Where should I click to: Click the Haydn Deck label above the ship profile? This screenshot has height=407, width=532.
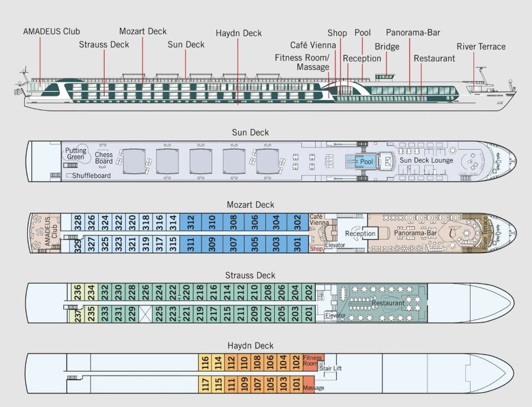(239, 33)
